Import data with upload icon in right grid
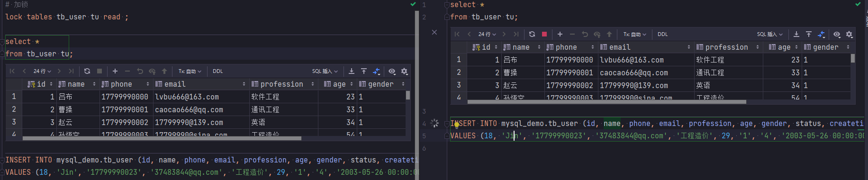This screenshot has height=180, width=868. pyautogui.click(x=809, y=34)
